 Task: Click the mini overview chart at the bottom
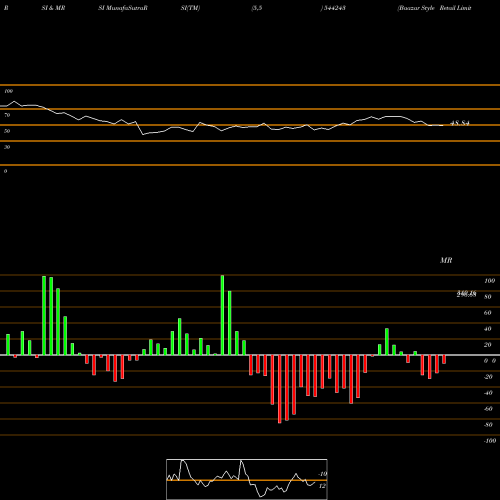coord(247,479)
